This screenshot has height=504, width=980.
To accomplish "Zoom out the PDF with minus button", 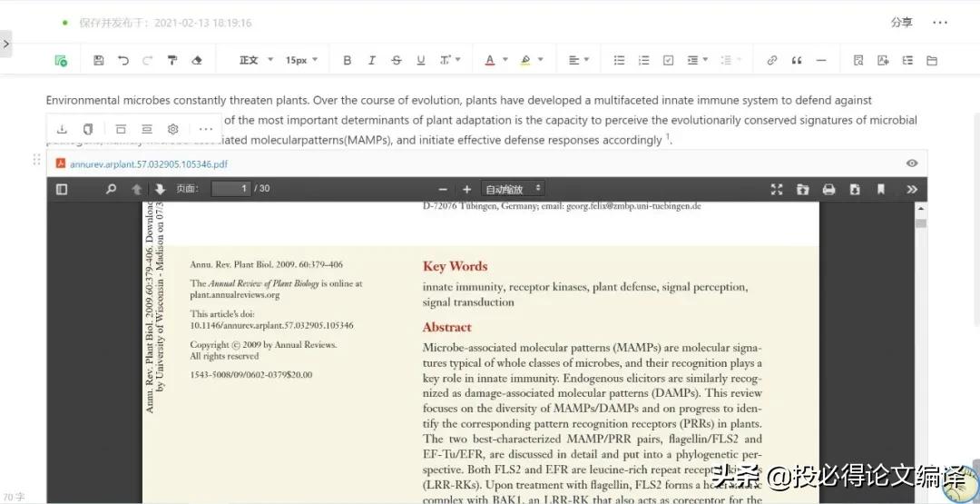I will click(443, 189).
